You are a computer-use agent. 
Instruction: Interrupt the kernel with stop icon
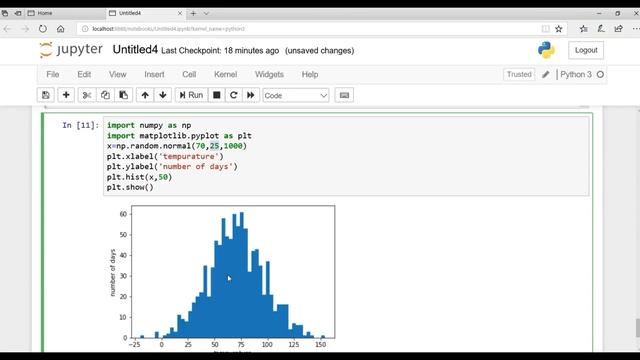(x=216, y=95)
